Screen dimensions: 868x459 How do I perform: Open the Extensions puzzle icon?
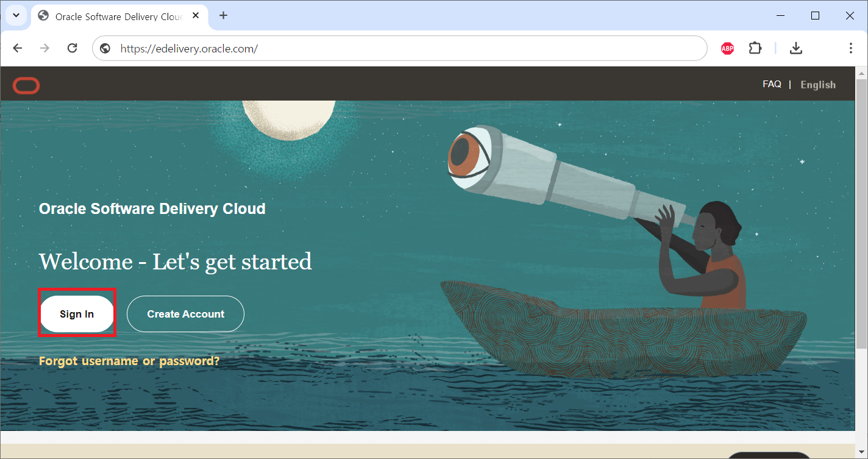tap(755, 48)
